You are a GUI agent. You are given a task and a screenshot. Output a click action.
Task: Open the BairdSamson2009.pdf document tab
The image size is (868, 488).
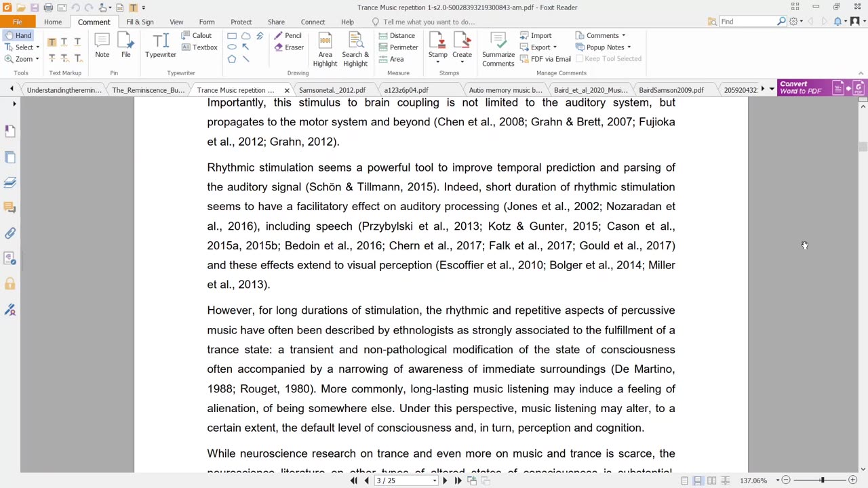[671, 90]
